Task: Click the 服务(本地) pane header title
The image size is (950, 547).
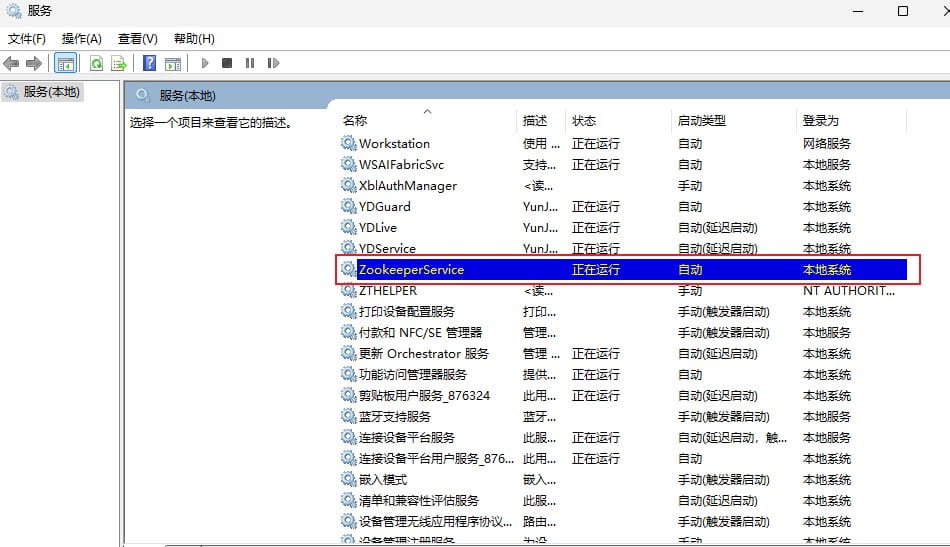Action: [x=187, y=96]
